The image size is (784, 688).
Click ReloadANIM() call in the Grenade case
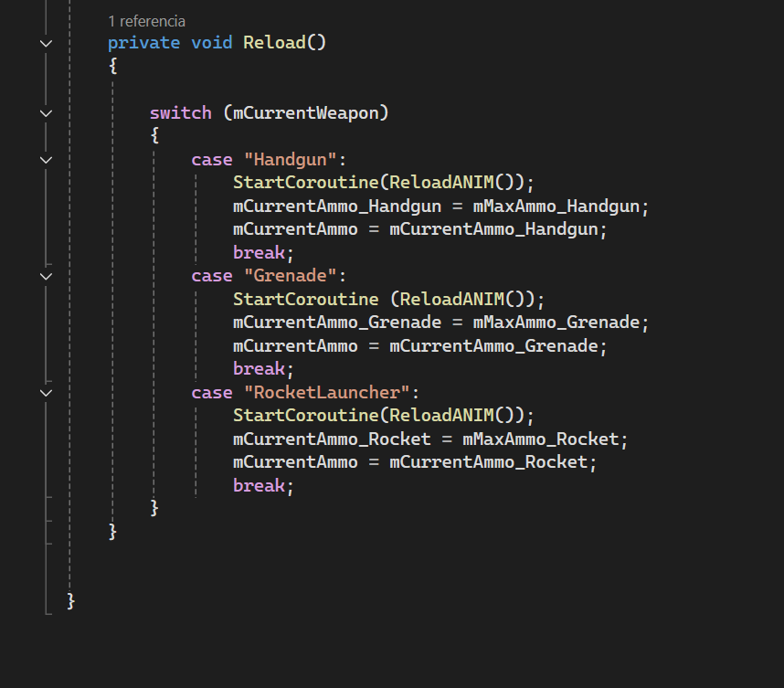point(462,300)
